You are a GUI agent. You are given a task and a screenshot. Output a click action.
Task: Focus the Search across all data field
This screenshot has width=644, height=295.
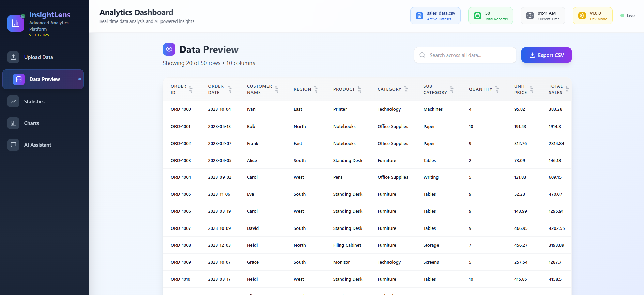pyautogui.click(x=465, y=55)
